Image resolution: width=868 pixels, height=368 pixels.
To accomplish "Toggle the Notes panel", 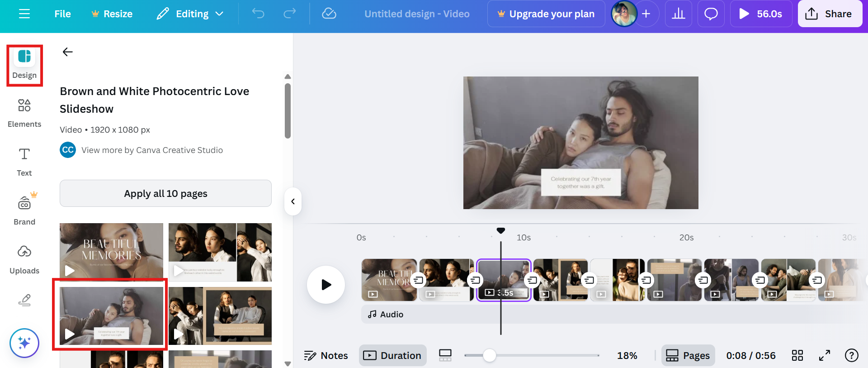I will pyautogui.click(x=326, y=355).
